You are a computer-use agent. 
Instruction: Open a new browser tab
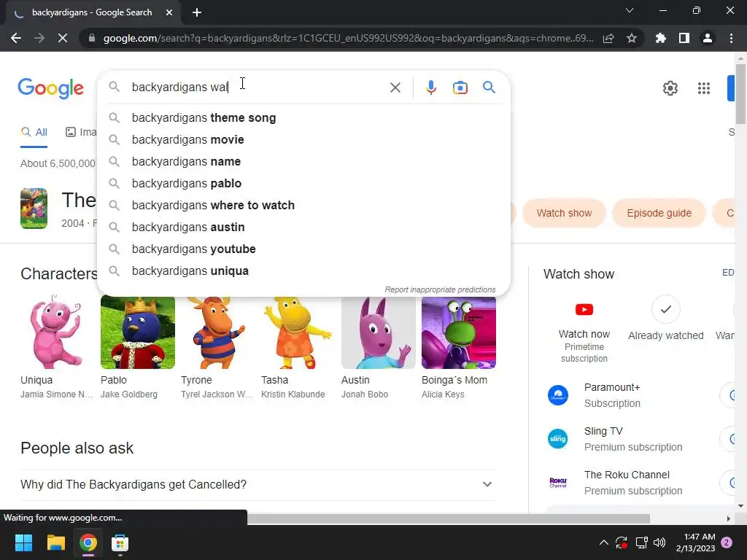(x=197, y=12)
